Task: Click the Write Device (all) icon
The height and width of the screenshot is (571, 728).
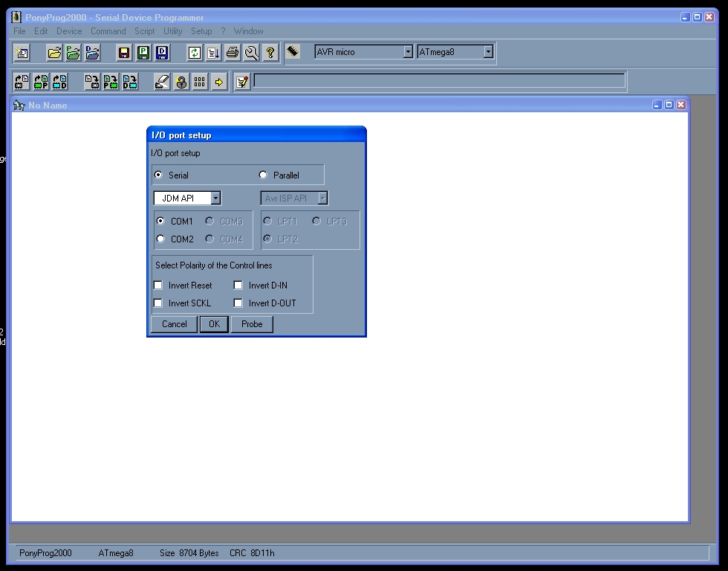Action: coord(92,82)
